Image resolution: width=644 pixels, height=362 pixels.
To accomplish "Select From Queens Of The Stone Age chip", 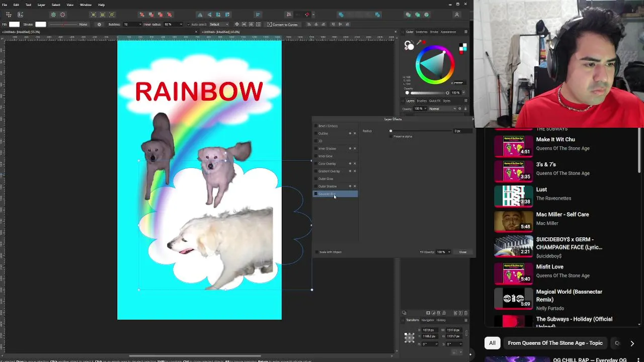I will [x=555, y=343].
